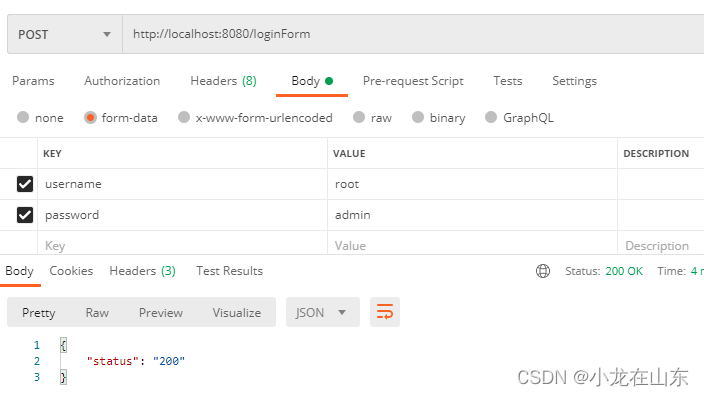Click the request URL field

[413, 34]
